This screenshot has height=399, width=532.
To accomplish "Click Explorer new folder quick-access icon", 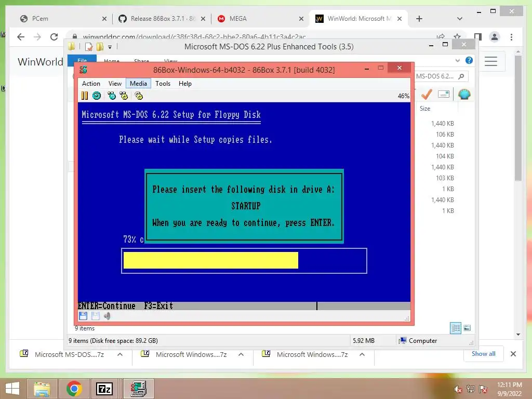I will click(x=100, y=46).
